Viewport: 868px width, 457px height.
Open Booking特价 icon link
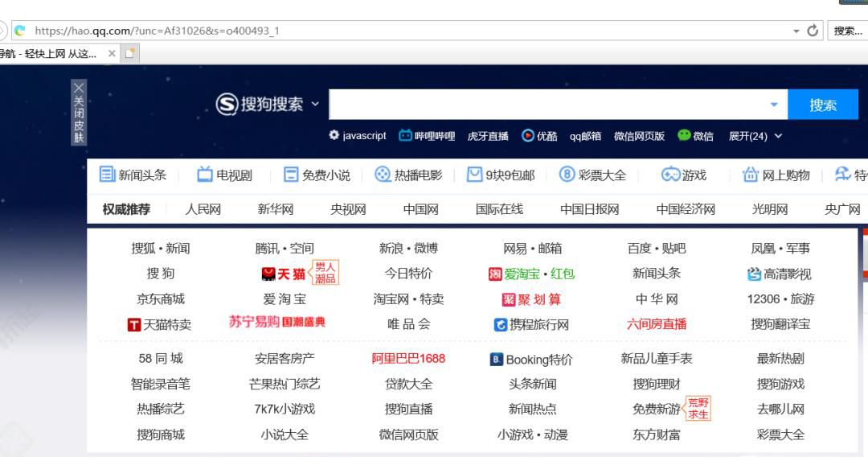531,360
